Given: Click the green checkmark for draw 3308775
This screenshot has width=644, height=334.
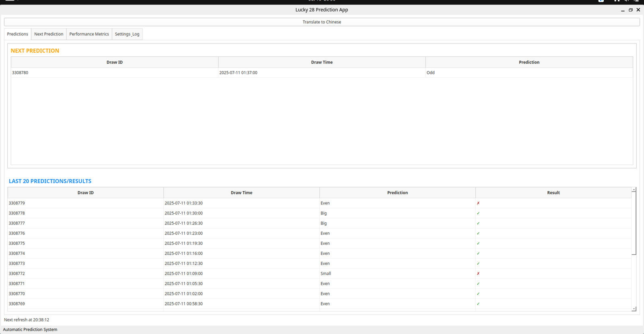Looking at the screenshot, I should click(478, 243).
